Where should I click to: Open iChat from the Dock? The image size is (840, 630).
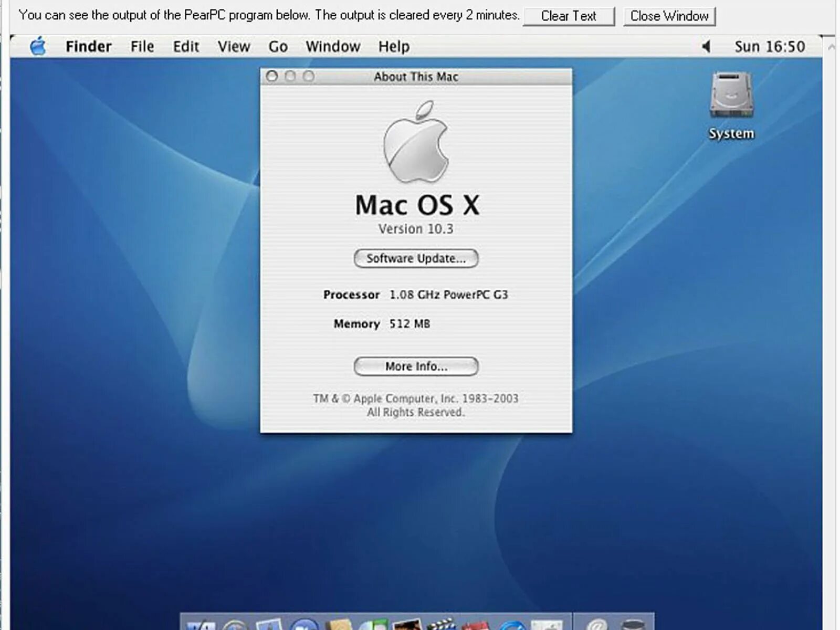pos(304,624)
